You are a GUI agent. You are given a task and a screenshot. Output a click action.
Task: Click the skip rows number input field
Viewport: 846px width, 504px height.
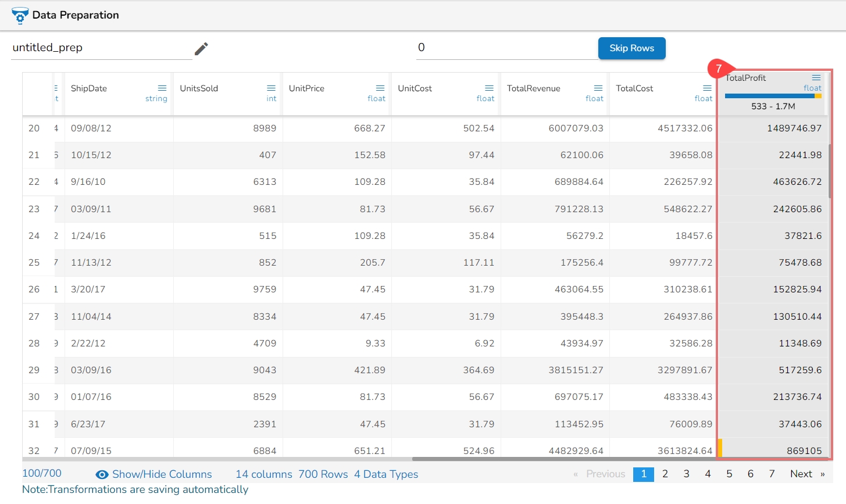506,48
